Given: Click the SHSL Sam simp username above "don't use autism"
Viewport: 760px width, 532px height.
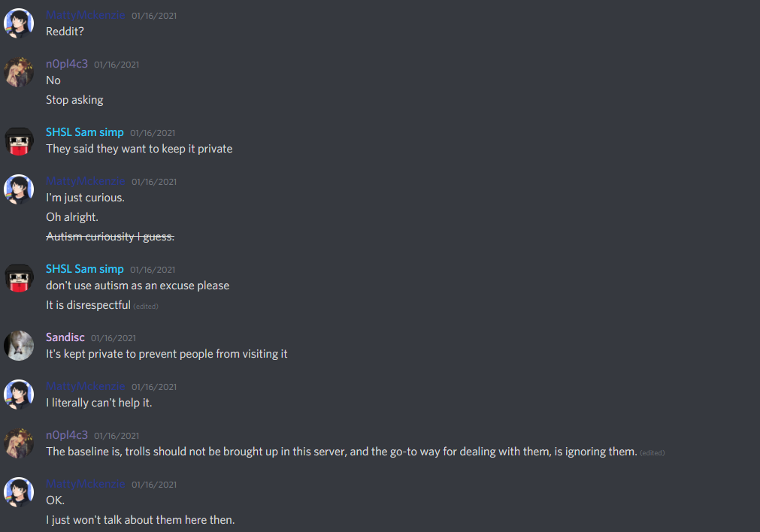Looking at the screenshot, I should [85, 269].
